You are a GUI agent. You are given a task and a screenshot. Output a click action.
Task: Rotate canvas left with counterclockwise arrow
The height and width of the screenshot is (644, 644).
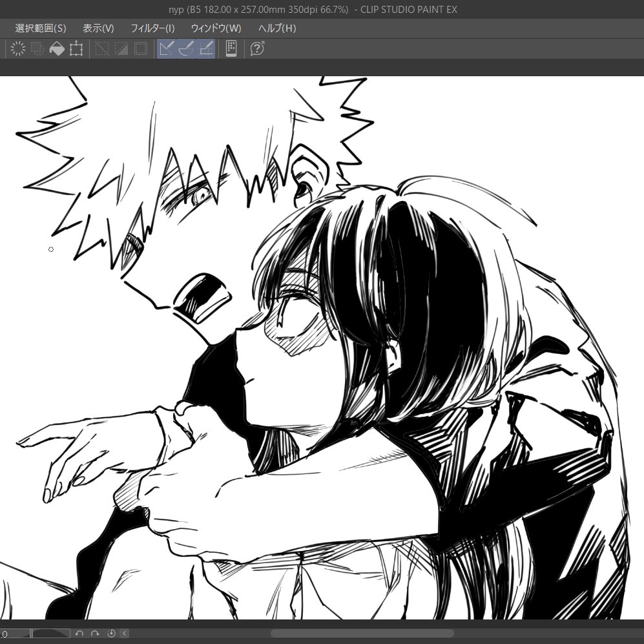pyautogui.click(x=79, y=633)
